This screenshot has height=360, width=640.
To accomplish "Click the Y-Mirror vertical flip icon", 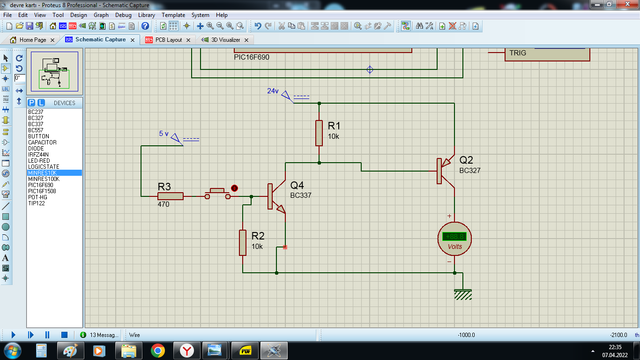I will tap(19, 101).
